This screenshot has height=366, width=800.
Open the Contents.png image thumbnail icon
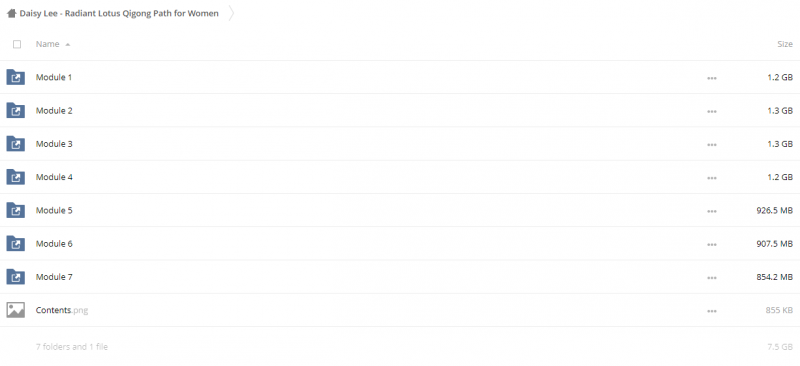coord(15,310)
